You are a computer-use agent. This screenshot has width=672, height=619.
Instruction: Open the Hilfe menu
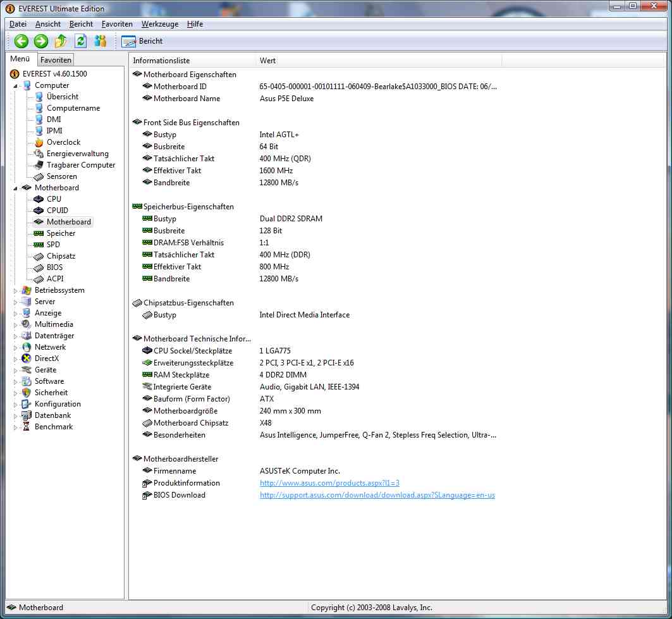(x=195, y=24)
